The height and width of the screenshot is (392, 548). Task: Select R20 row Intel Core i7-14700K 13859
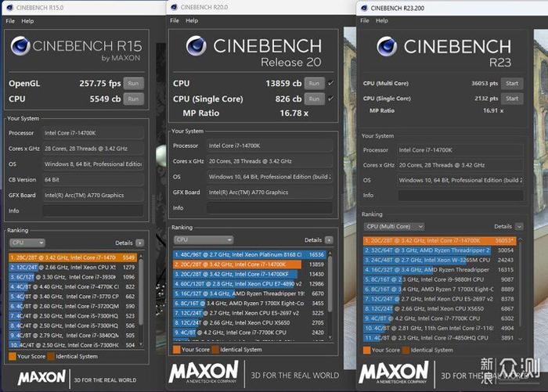250,264
